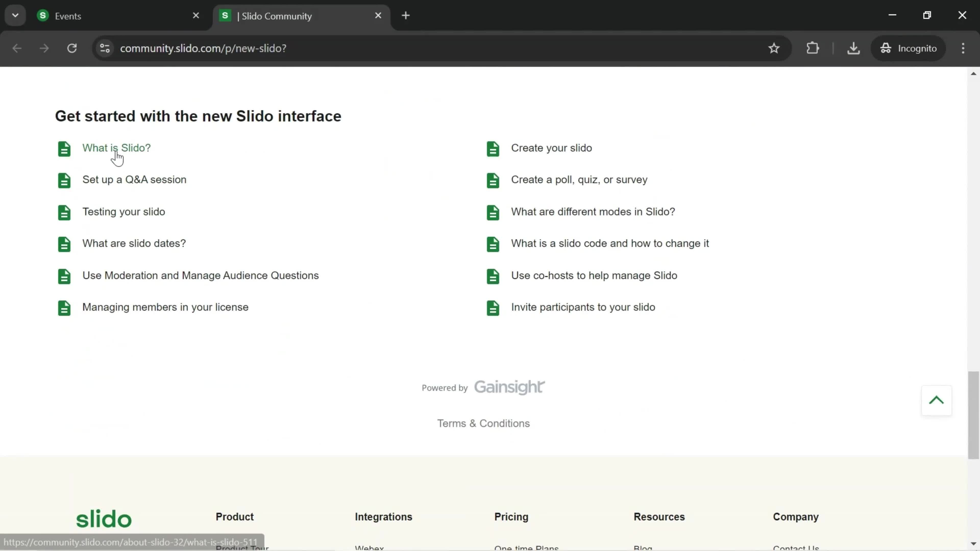Open Create a poll, quiz, or survey
Image resolution: width=980 pixels, height=551 pixels.
point(579,180)
